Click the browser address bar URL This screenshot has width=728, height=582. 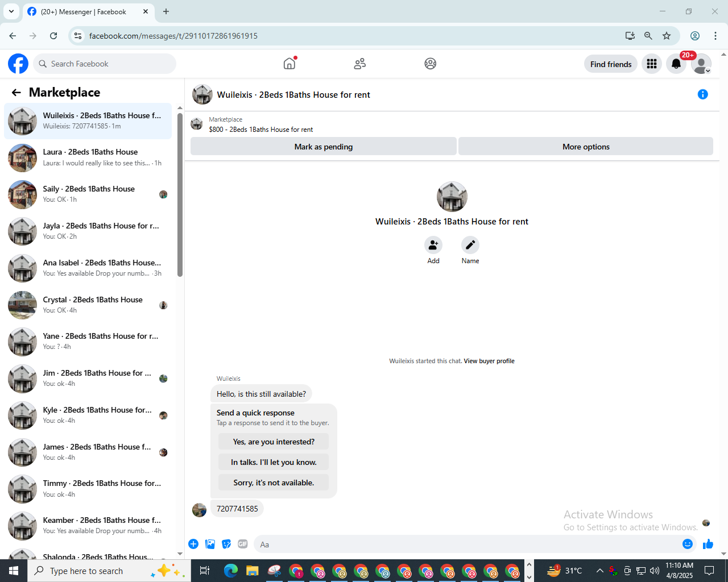[173, 36]
